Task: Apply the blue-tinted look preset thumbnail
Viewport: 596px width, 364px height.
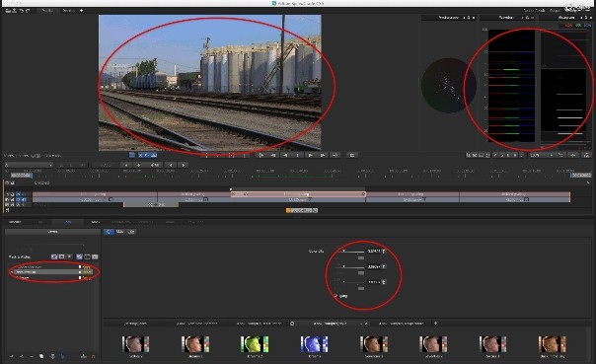Action: point(314,344)
